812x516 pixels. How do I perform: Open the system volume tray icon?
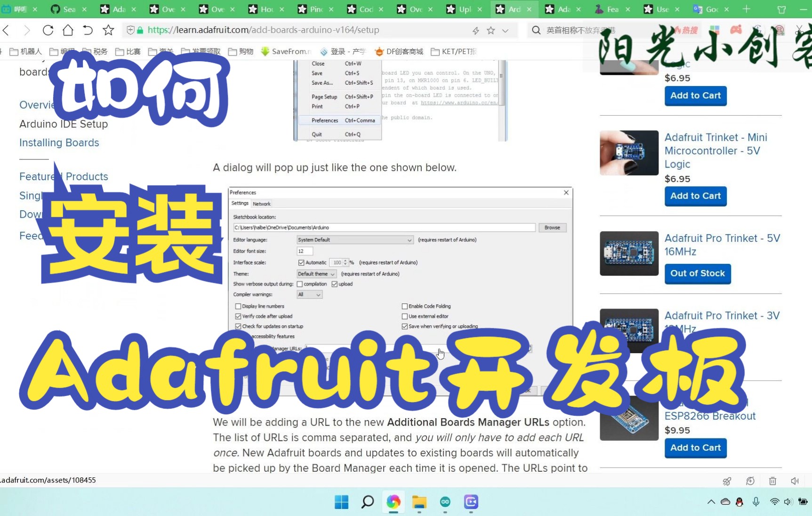point(788,502)
